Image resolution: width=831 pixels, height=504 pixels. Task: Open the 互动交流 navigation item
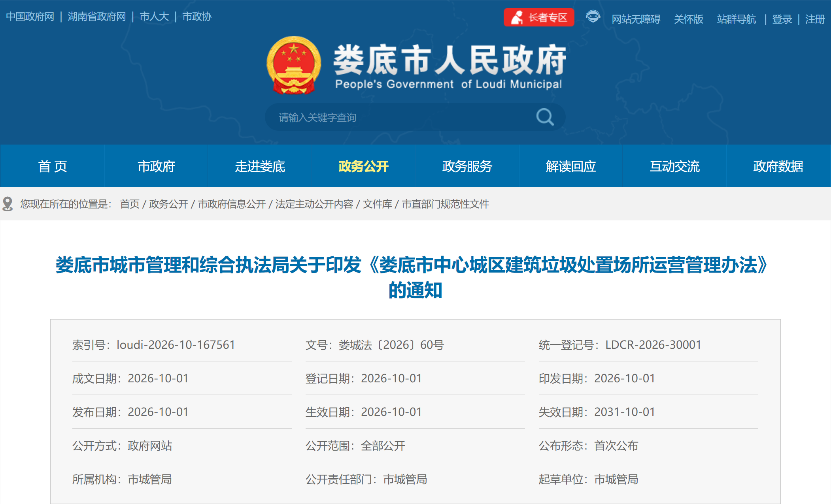674,166
